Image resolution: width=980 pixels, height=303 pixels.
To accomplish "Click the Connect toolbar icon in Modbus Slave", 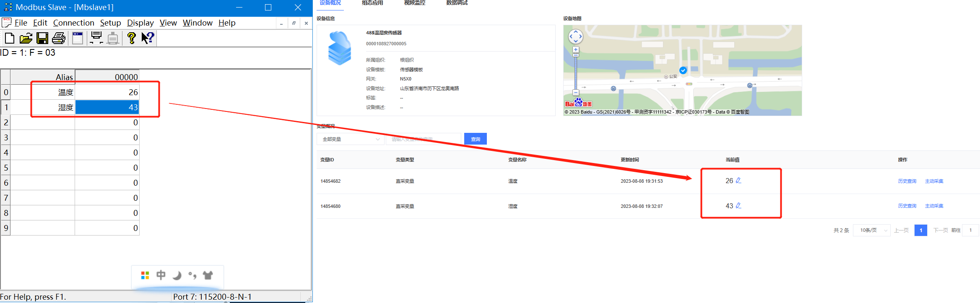I will pos(96,38).
